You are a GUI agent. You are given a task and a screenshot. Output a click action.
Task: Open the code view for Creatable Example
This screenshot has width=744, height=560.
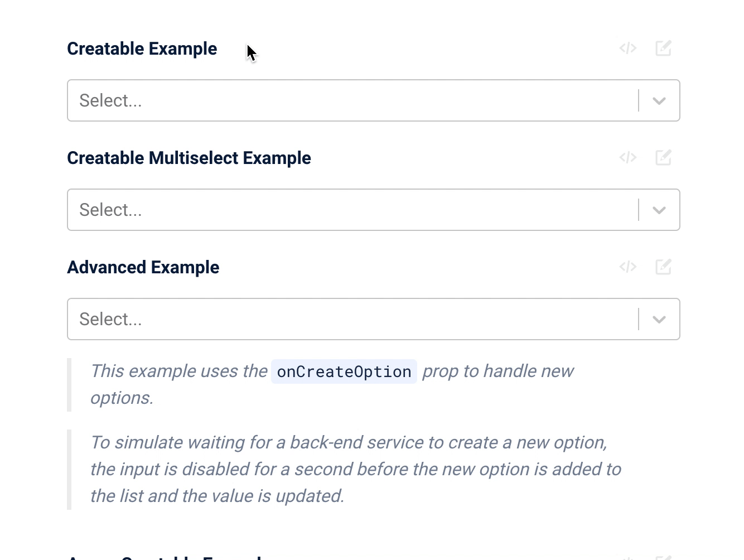[x=627, y=48]
